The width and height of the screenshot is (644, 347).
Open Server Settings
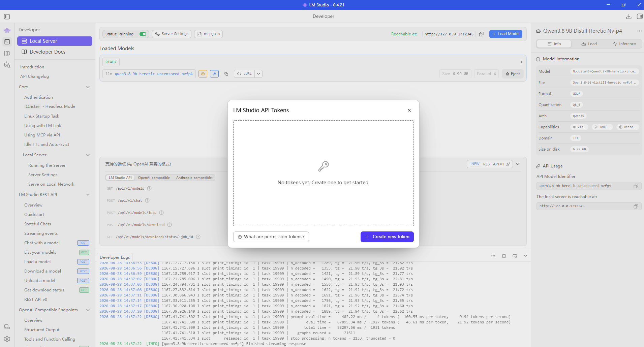click(172, 34)
